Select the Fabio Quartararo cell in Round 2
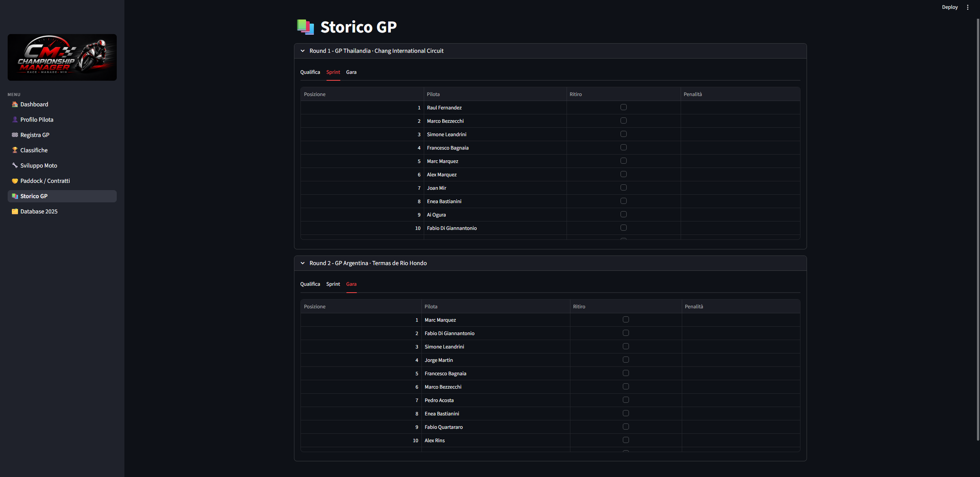This screenshot has height=477, width=980. pyautogui.click(x=496, y=427)
